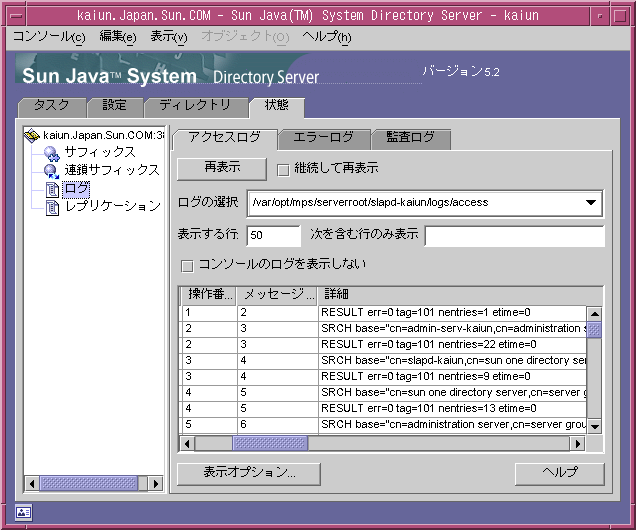Click the server icon beside kaiun.Japan.Sun.COM

32,135
